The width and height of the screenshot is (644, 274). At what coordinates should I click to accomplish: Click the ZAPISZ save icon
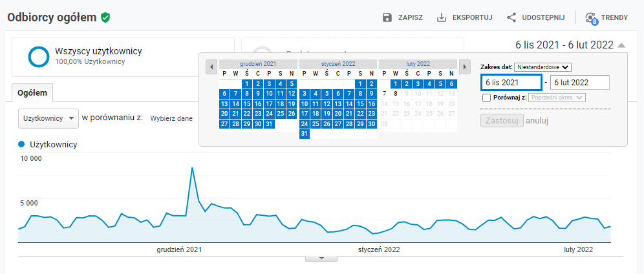387,17
